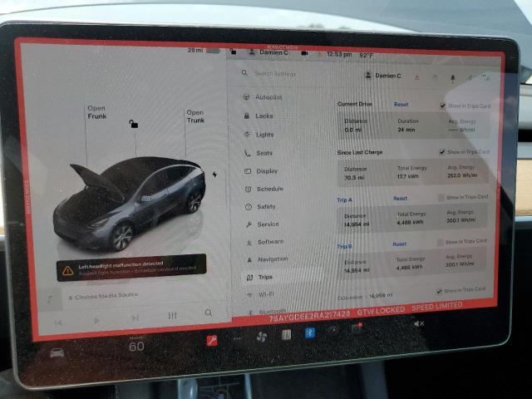Tap the 24 min duration value
532x399 pixels.
coord(406,130)
